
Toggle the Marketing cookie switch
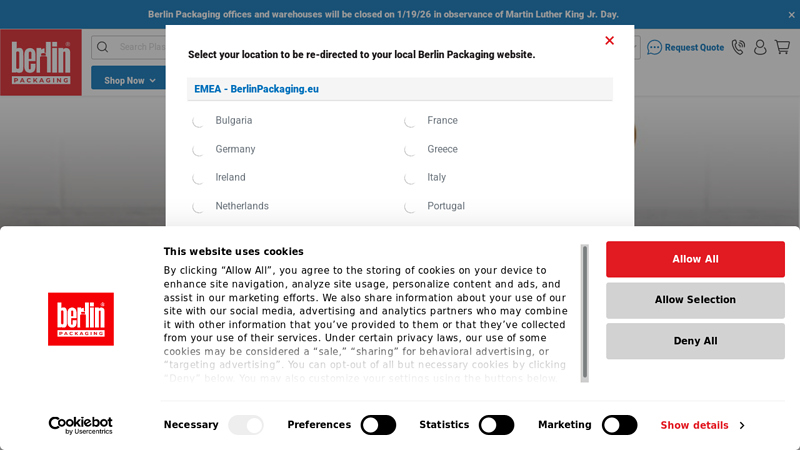click(x=619, y=425)
